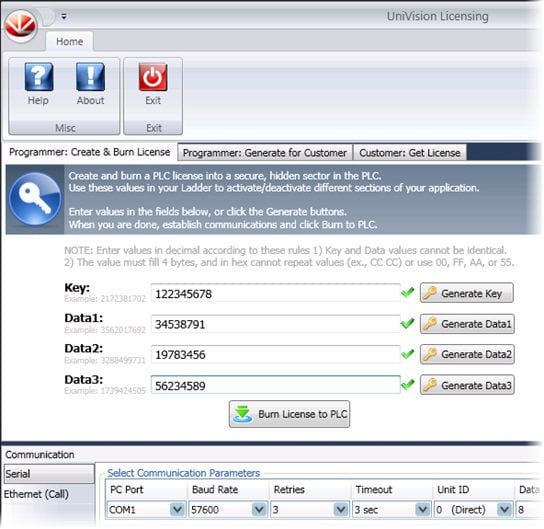Open the Retries dropdown
Viewport: 544px width, 529px height.
[341, 510]
